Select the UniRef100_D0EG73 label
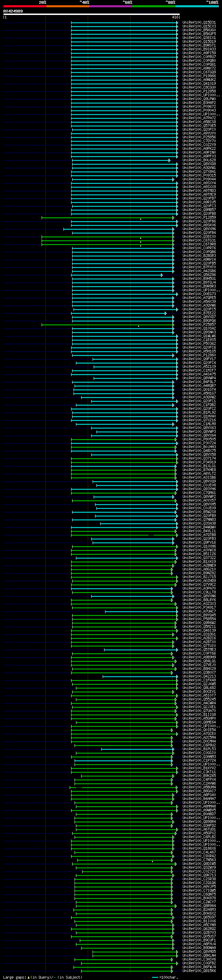The image size is (222, 980). click(199, 294)
